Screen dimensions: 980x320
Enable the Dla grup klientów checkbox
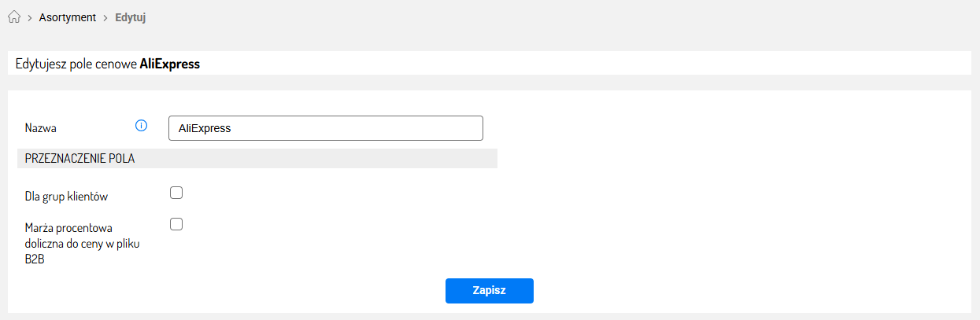pos(176,193)
